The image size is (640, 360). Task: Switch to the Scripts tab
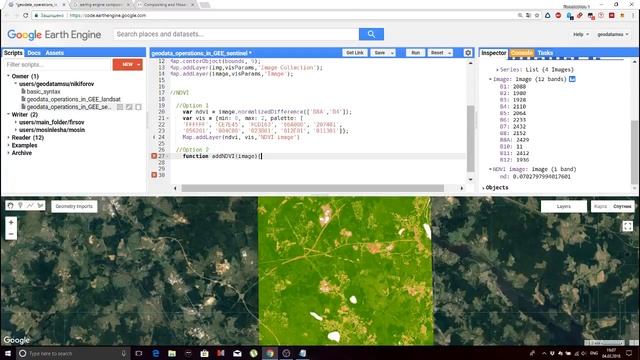13,53
